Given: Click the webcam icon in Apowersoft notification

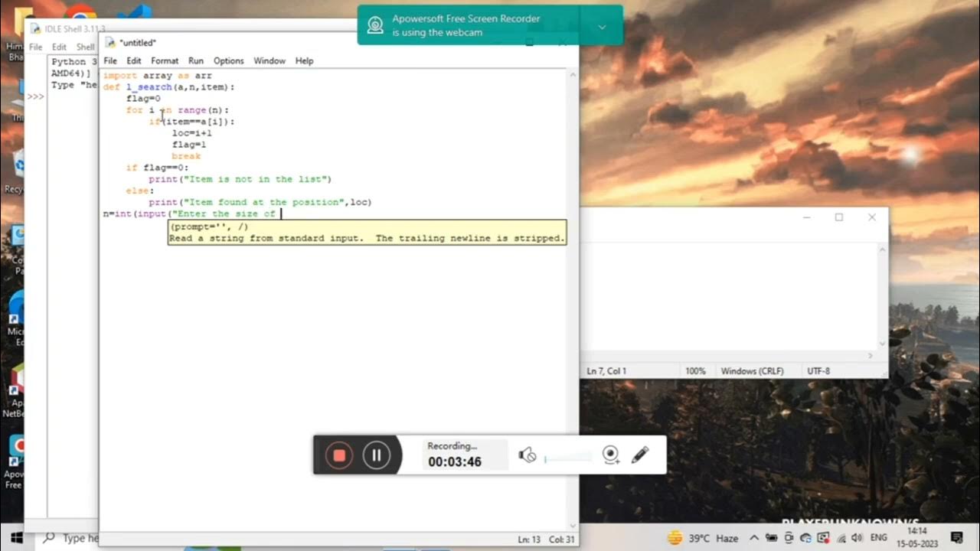Looking at the screenshot, I should coord(375,25).
